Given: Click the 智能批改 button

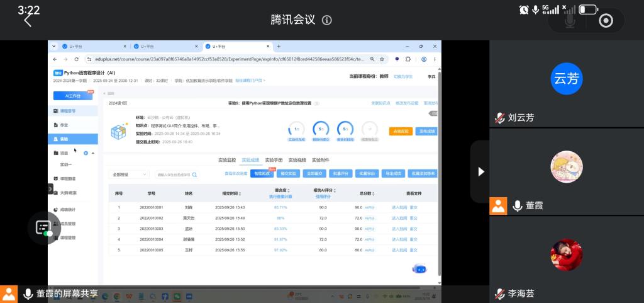Looking at the screenshot, I should pyautogui.click(x=262, y=174).
